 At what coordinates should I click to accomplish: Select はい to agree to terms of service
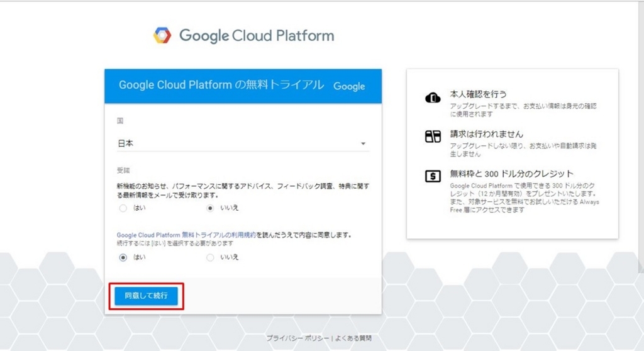pos(123,258)
